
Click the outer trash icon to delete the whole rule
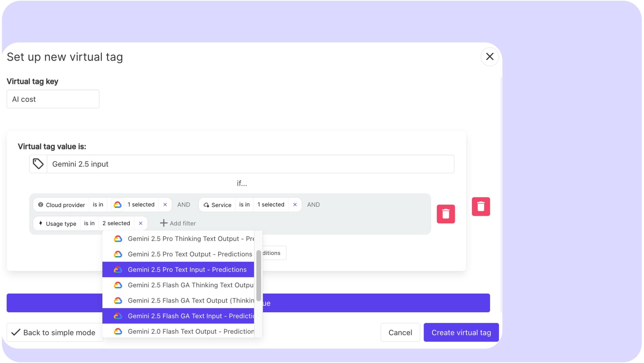coord(481,206)
